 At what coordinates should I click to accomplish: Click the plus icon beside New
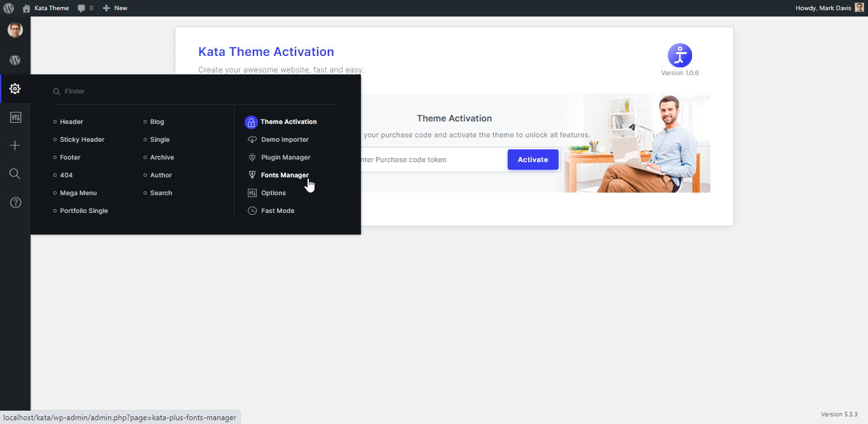coord(106,8)
